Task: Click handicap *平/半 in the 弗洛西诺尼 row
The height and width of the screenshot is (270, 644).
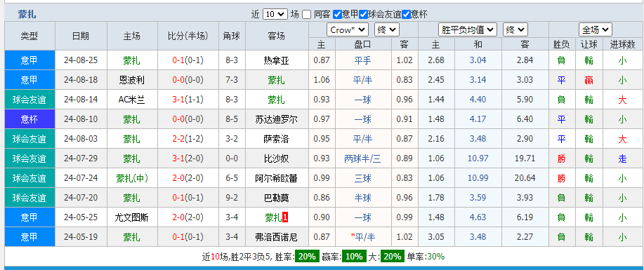Action: (x=362, y=237)
